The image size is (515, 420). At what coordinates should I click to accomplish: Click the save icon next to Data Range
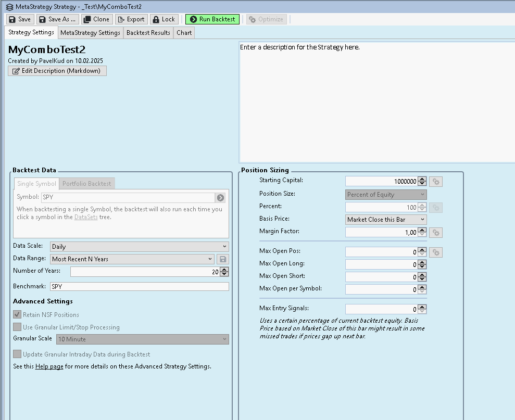tap(223, 259)
